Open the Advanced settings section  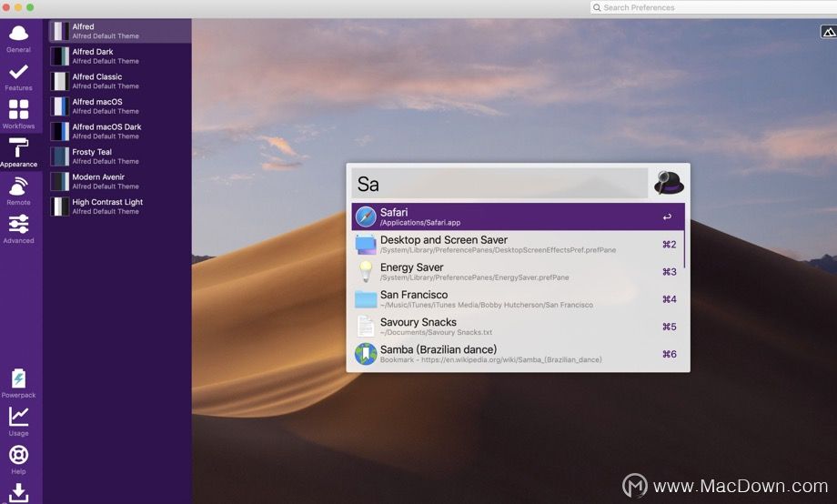pyautogui.click(x=19, y=229)
